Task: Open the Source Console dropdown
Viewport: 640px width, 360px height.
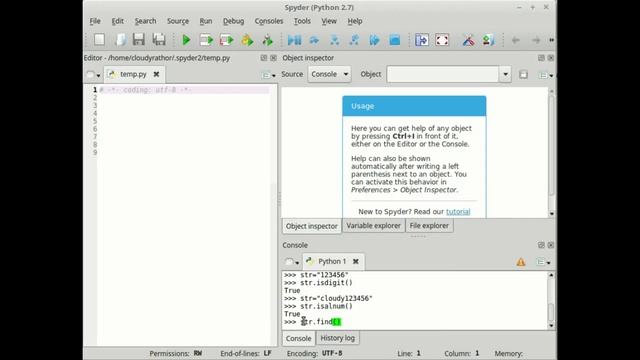Action: coord(329,74)
